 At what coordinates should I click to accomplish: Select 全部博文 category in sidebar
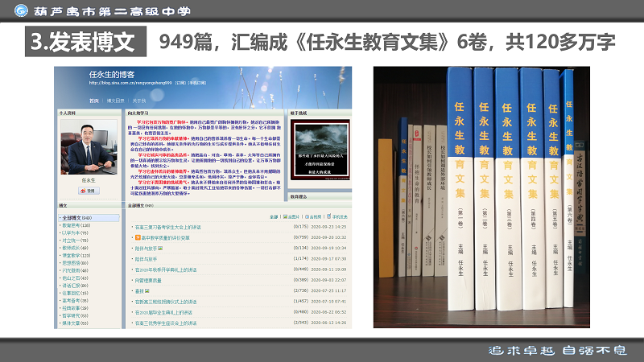(x=89, y=218)
